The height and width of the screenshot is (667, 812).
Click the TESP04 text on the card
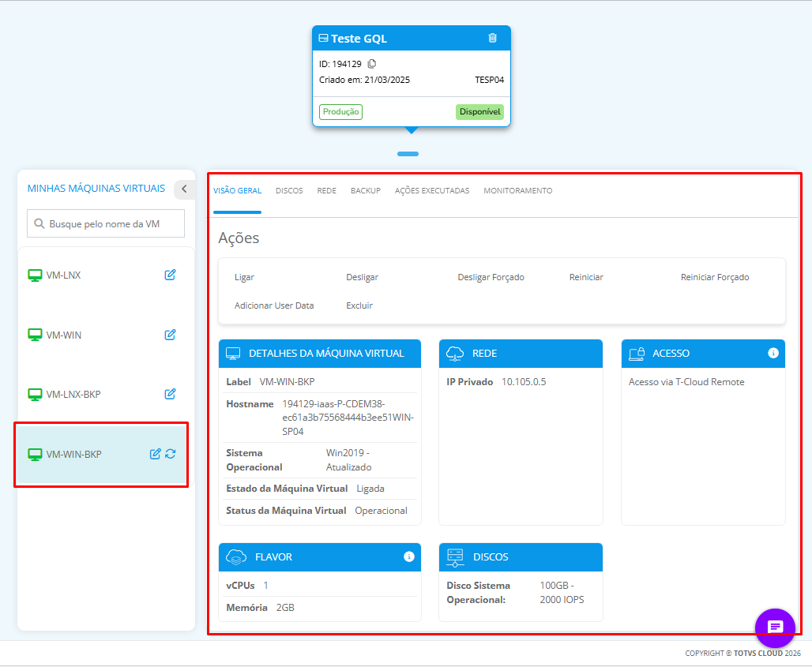pyautogui.click(x=490, y=80)
